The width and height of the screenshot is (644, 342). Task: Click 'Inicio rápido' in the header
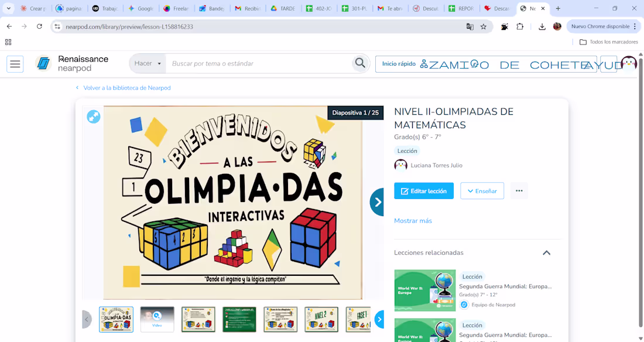coord(399,64)
